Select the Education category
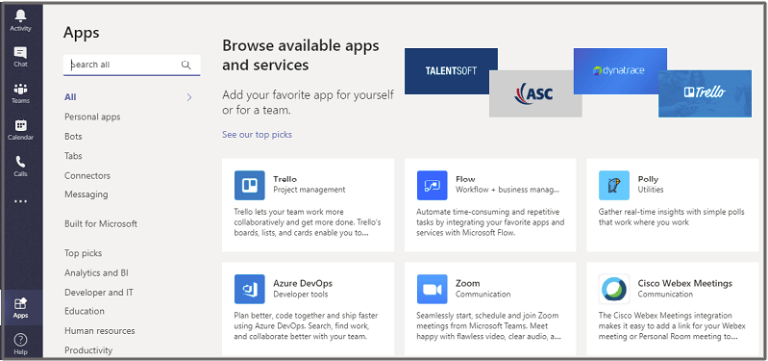This screenshot has height=361, width=768. [x=84, y=311]
